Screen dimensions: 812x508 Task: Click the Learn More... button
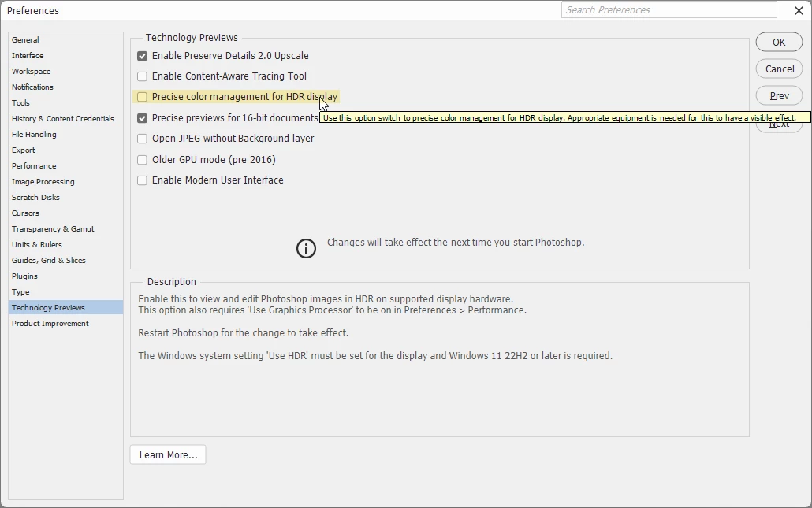[x=168, y=454]
